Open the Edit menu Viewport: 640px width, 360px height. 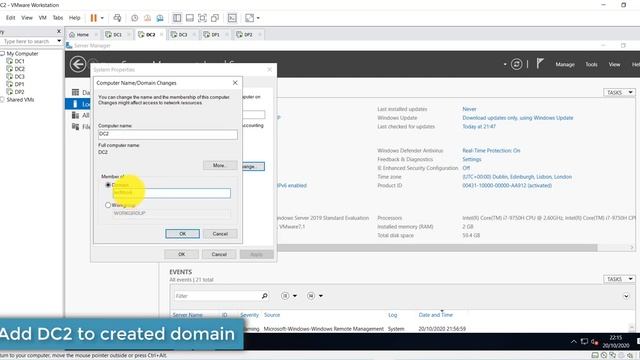(11, 18)
